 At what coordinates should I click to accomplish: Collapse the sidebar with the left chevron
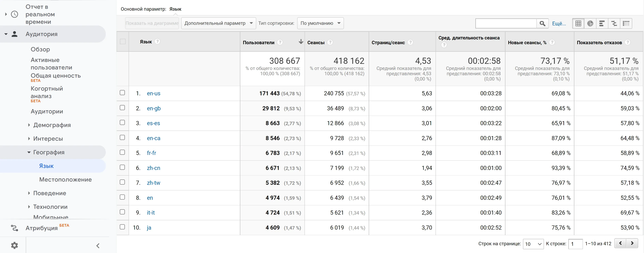(98, 246)
